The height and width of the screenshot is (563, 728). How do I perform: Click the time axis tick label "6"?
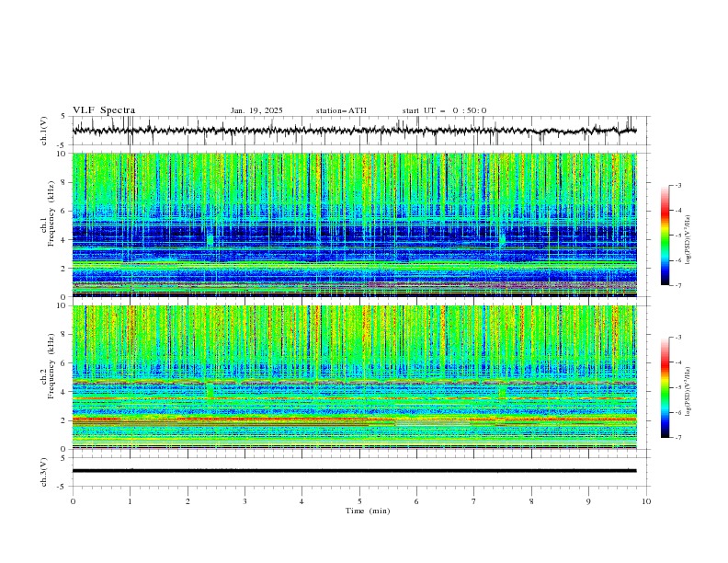pos(417,501)
